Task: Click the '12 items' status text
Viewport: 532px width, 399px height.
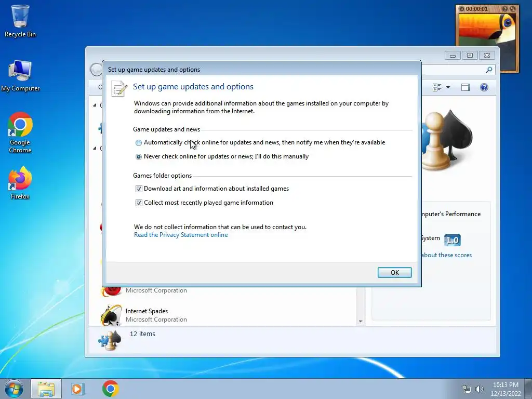Action: (x=142, y=334)
